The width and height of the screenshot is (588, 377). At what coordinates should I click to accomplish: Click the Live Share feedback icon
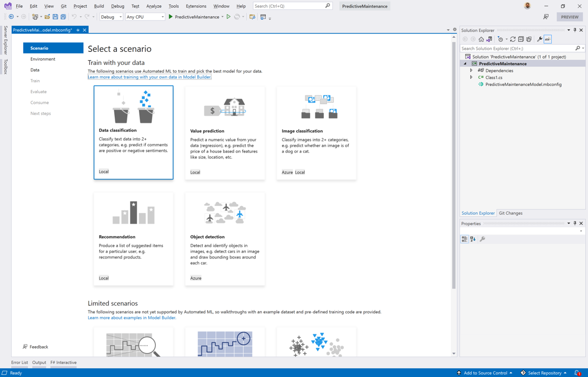(x=546, y=17)
